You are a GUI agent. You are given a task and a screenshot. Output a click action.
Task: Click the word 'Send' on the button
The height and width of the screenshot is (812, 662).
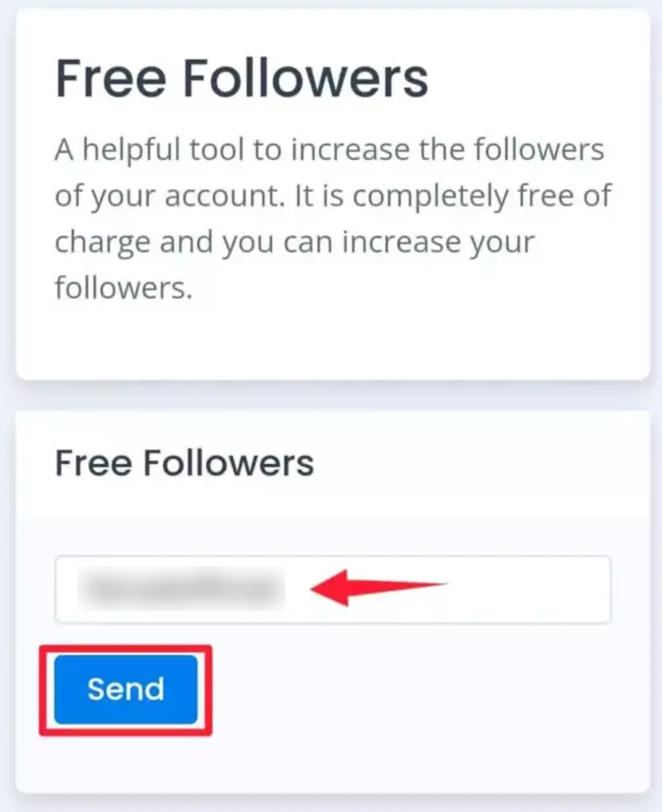(126, 689)
